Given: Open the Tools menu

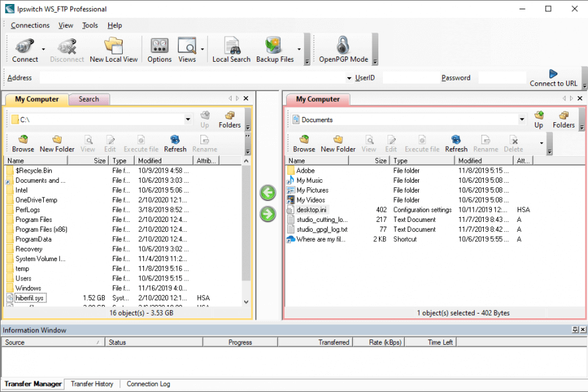Looking at the screenshot, I should coord(90,25).
